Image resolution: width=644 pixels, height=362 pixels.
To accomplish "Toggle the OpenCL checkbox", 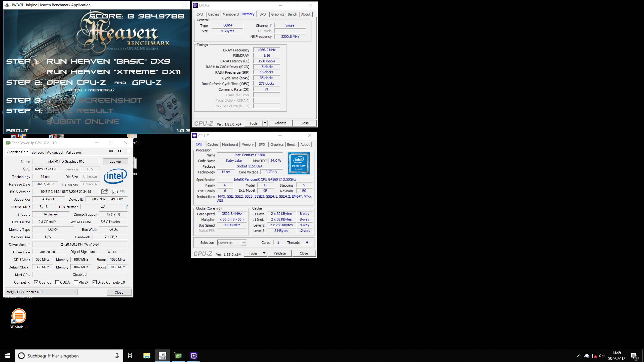I will pyautogui.click(x=36, y=282).
